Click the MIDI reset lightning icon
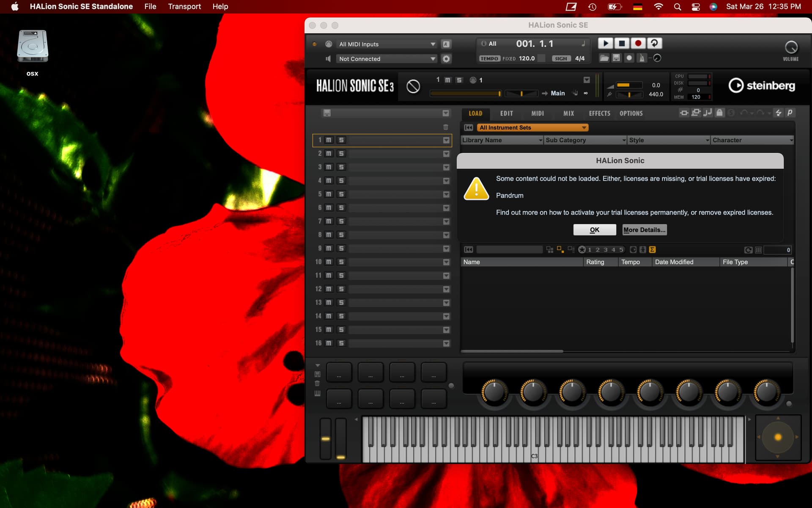This screenshot has width=812, height=508. (x=778, y=113)
